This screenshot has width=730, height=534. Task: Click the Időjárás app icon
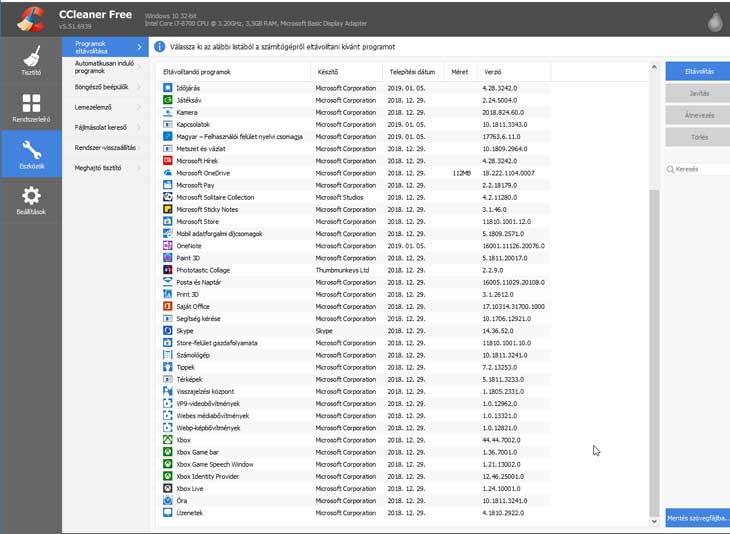point(168,88)
